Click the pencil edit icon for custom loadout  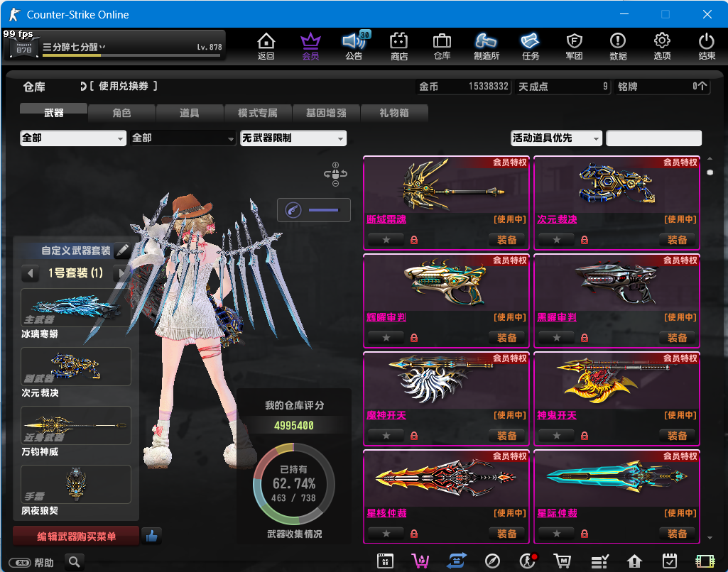click(x=123, y=251)
